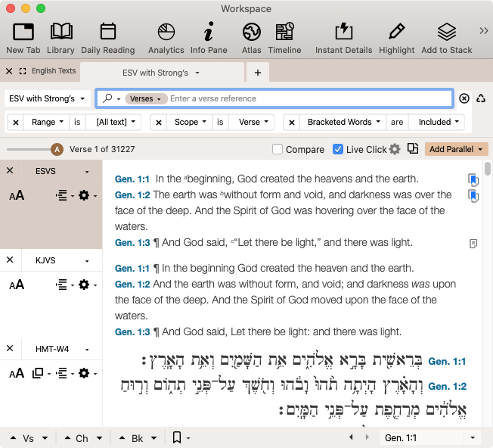Click Add to Stack icon

pos(447,32)
